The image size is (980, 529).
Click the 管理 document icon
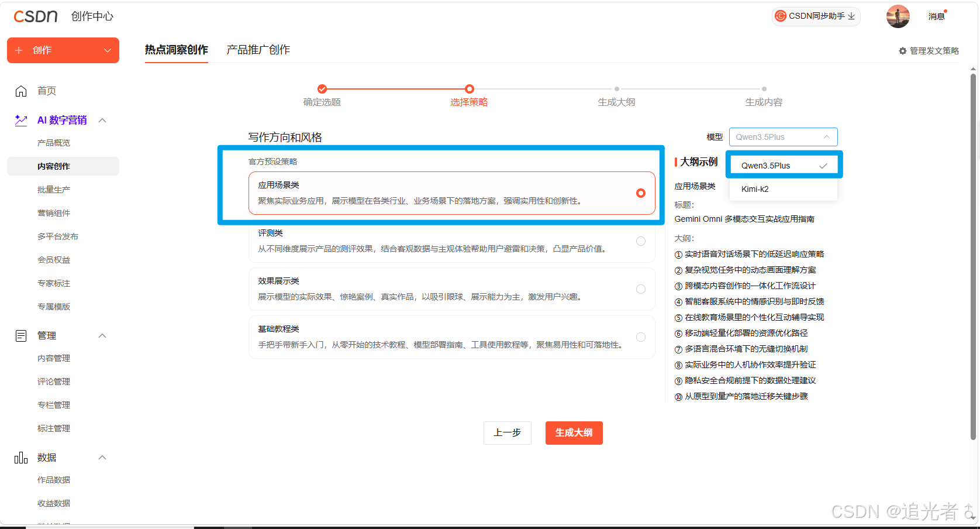pyautogui.click(x=21, y=335)
